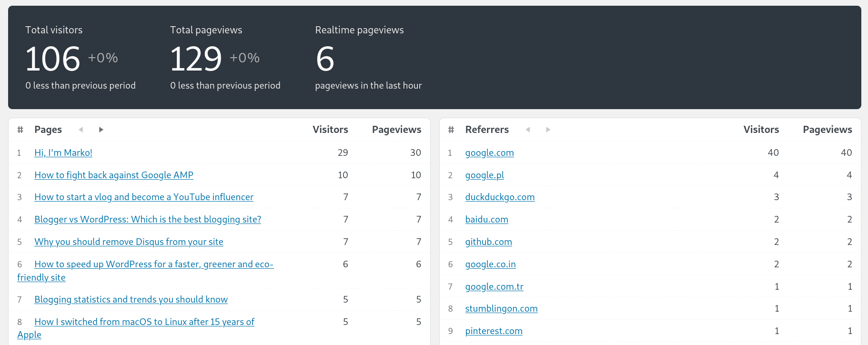Open the Blogger vs WordPress article link
868x345 pixels.
pyautogui.click(x=148, y=219)
